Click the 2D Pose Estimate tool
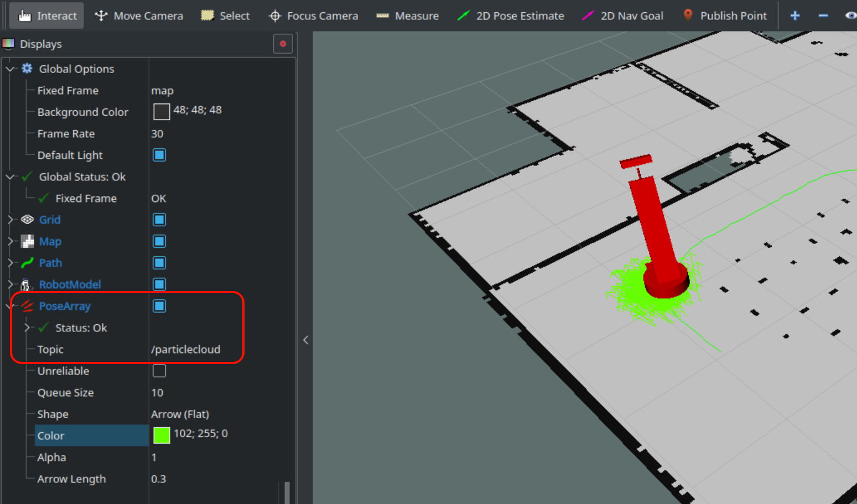 (511, 15)
